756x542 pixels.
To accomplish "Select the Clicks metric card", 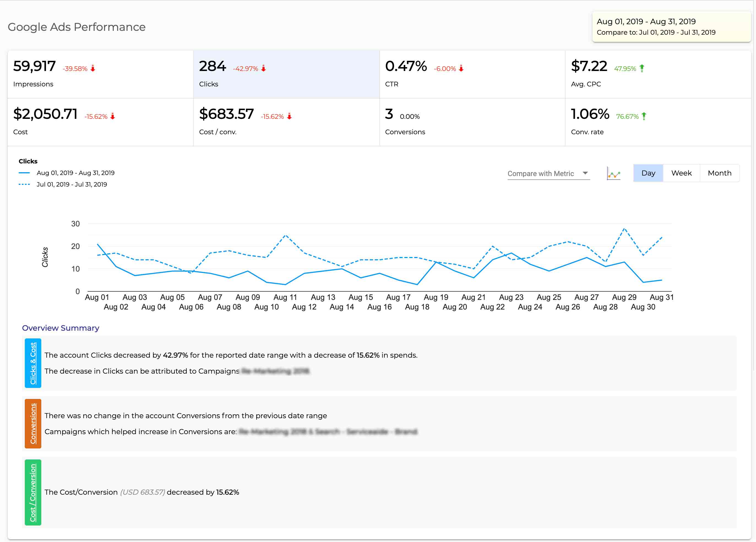I will 286,74.
